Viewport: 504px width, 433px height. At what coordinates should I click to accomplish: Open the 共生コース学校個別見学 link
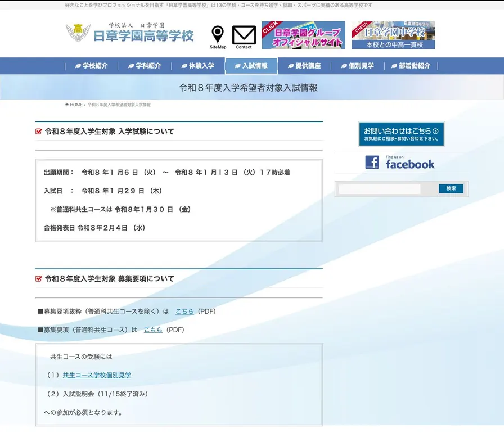(97, 375)
